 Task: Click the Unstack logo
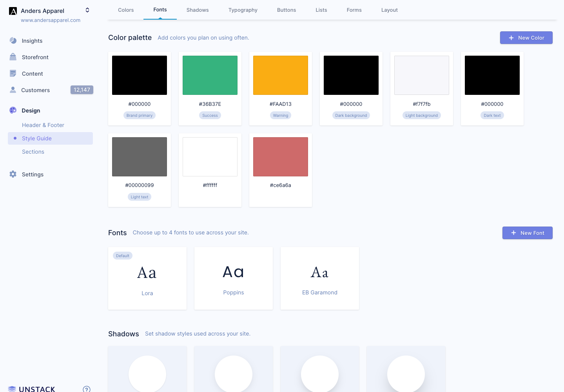coord(31,388)
